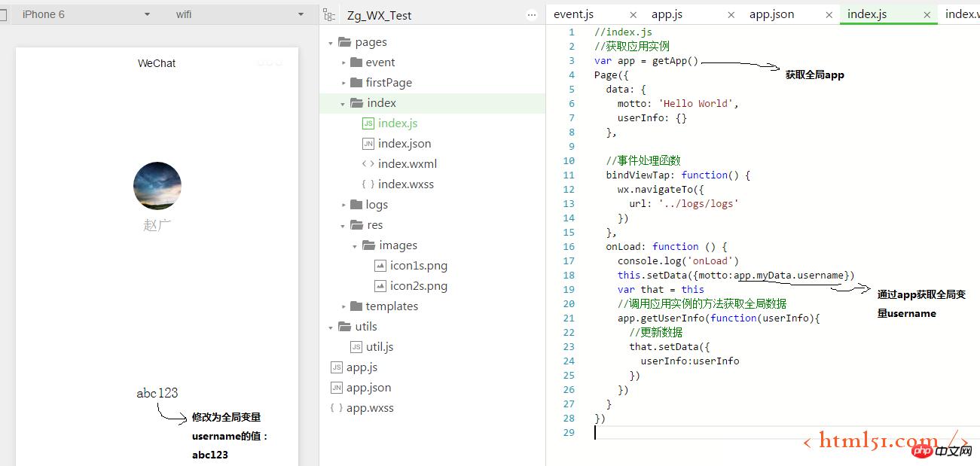The width and height of the screenshot is (980, 466).
Task: Switch to the app.js editor tab
Action: (x=667, y=14)
